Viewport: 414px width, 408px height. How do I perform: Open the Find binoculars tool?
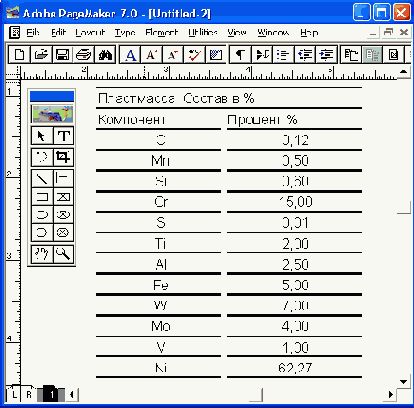pos(105,54)
